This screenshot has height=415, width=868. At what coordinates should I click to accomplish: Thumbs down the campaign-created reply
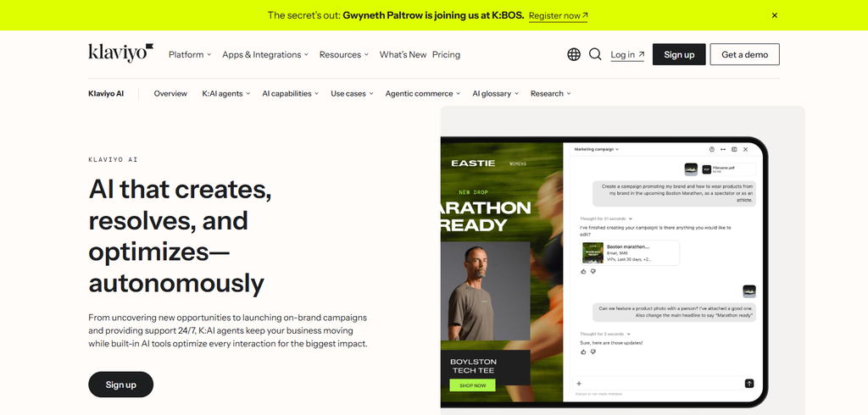(x=593, y=271)
